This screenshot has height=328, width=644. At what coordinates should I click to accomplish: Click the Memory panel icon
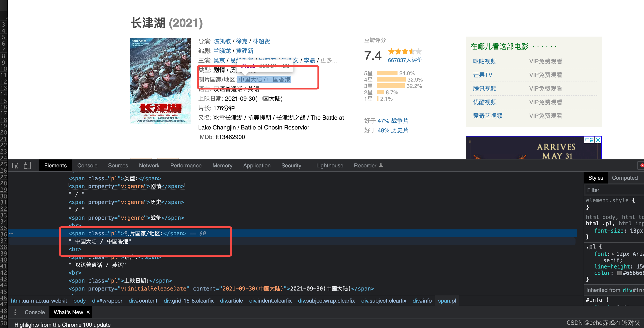[x=222, y=166]
